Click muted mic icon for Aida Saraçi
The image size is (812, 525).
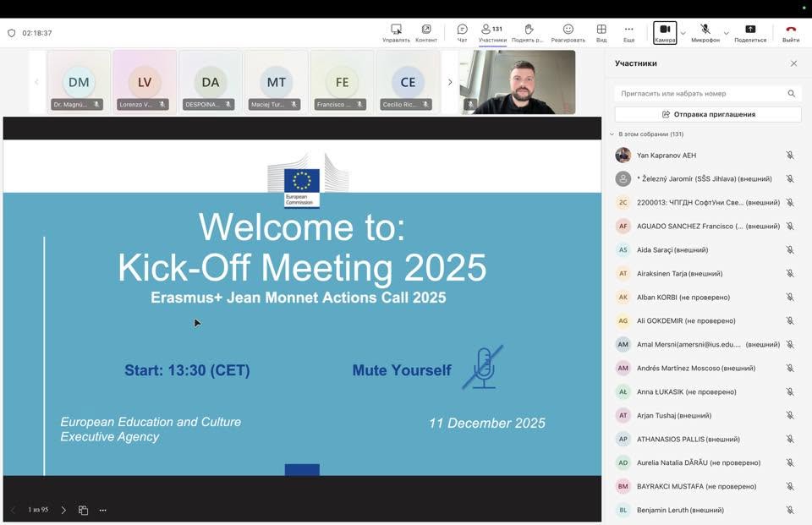790,249
